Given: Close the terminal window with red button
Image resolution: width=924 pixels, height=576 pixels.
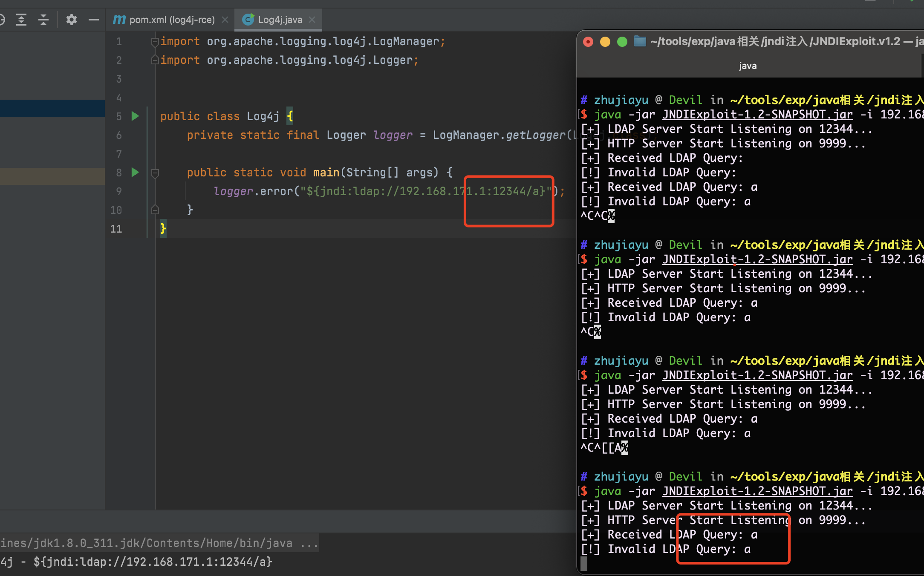Looking at the screenshot, I should click(588, 42).
